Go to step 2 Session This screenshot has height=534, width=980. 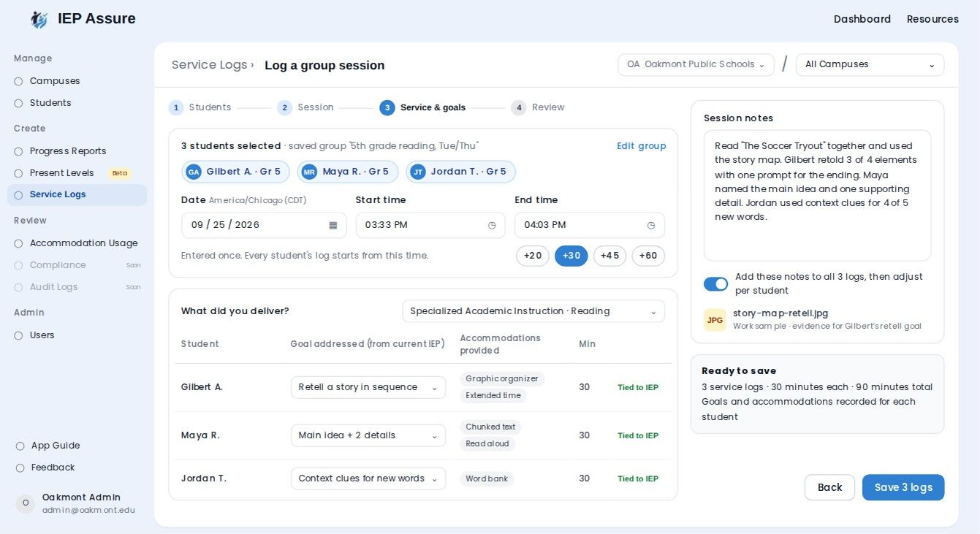click(x=305, y=107)
